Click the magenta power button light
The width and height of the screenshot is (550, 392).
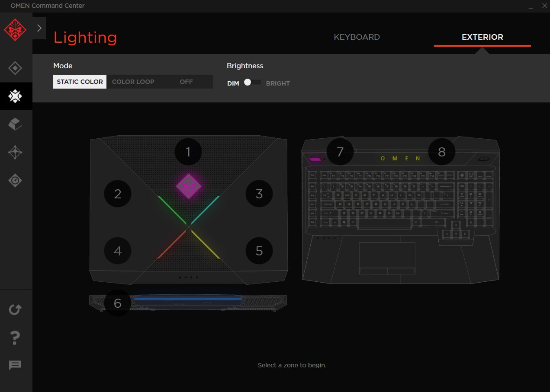tap(315, 159)
